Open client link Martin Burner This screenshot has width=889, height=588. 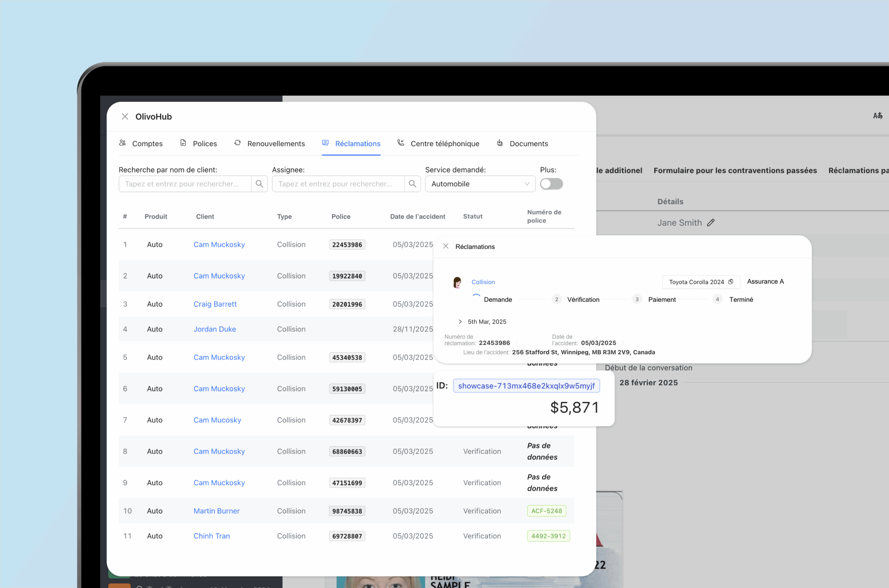coord(216,511)
